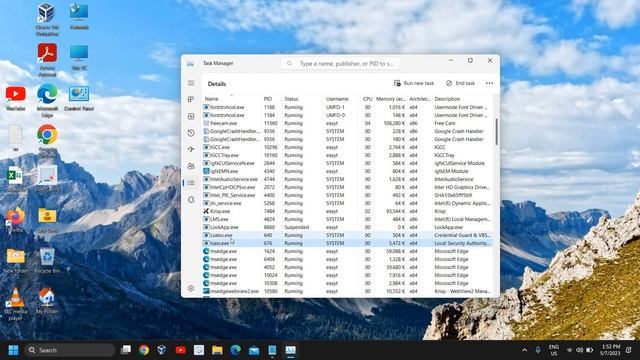The height and width of the screenshot is (360, 640).
Task: Sort by the Description column header
Action: coord(447,99)
